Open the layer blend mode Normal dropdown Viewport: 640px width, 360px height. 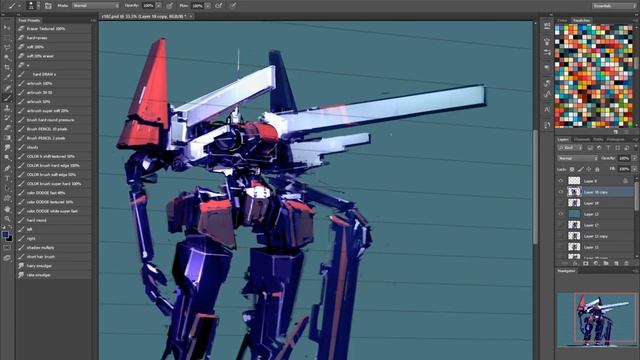point(578,158)
